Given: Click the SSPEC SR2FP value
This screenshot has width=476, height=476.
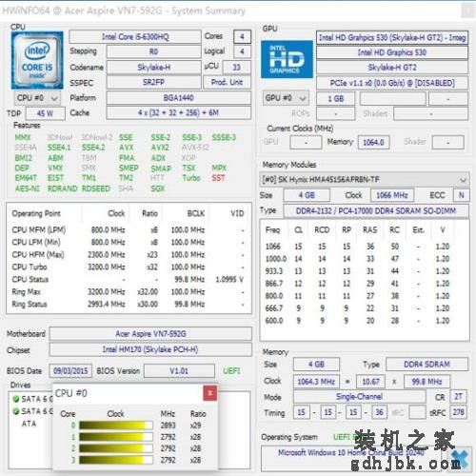Looking at the screenshot, I should click(x=153, y=82).
